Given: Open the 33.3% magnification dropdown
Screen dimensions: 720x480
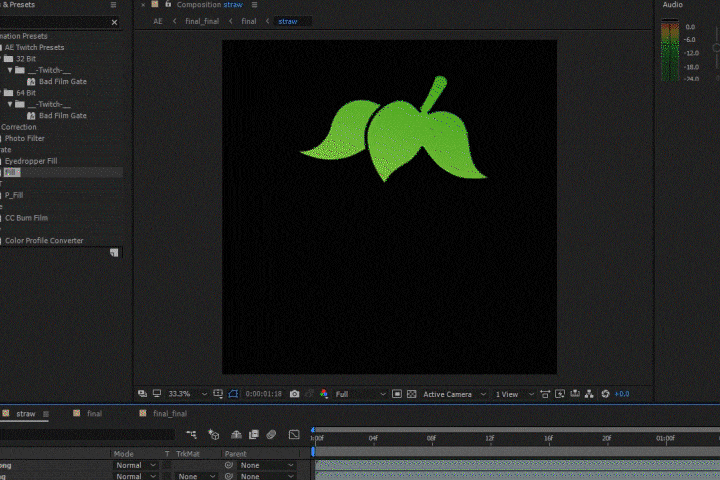Looking at the screenshot, I should coord(187,394).
